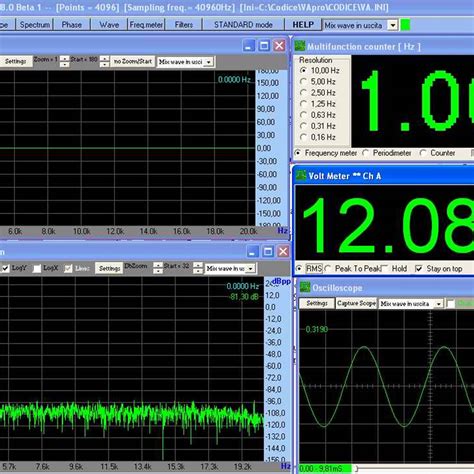Expand the channel dropdown in the phase window

(209, 62)
